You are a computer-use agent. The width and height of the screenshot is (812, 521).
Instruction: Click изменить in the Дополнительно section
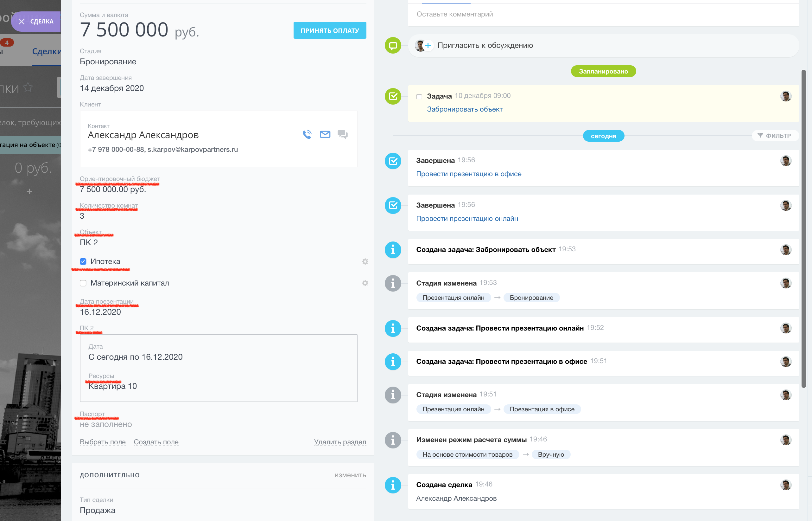click(350, 475)
